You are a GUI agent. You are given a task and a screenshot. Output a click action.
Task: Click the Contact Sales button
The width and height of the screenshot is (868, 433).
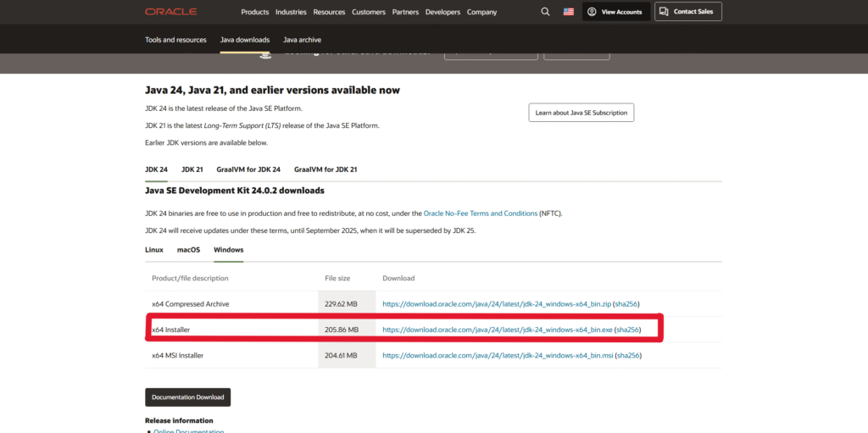pyautogui.click(x=687, y=12)
